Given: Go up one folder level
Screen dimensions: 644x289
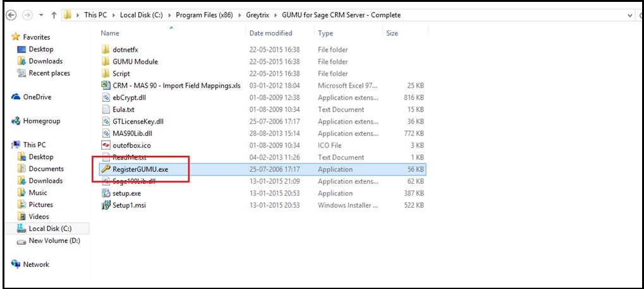Looking at the screenshot, I should (x=54, y=15).
